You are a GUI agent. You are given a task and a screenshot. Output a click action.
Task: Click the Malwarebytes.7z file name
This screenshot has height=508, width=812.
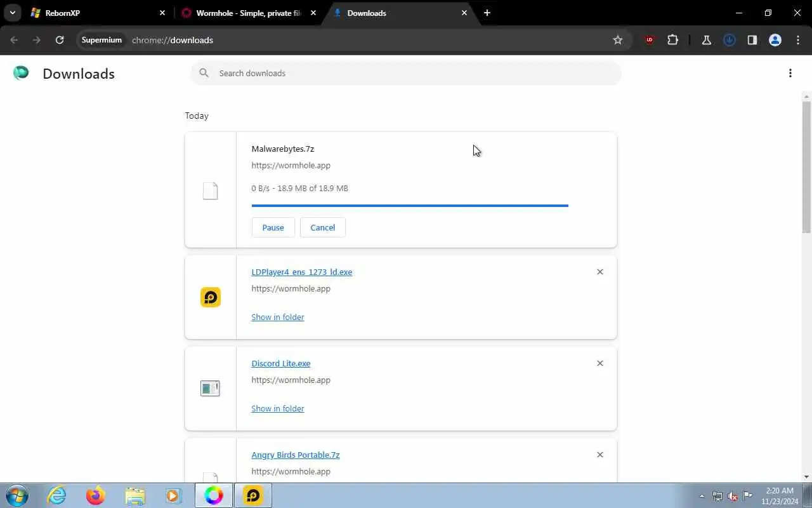click(x=283, y=149)
